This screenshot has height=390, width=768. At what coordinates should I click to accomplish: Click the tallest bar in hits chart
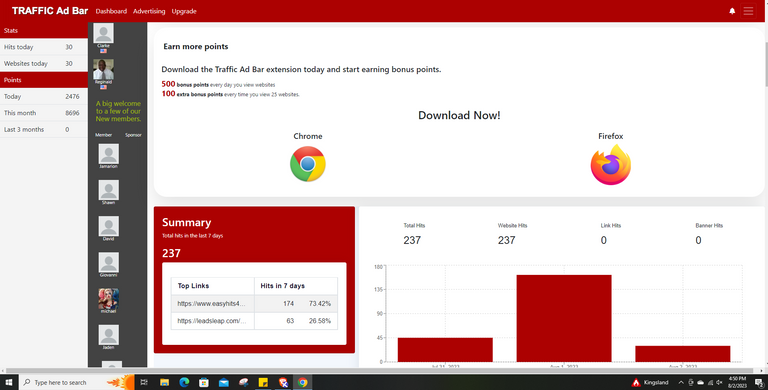point(564,318)
